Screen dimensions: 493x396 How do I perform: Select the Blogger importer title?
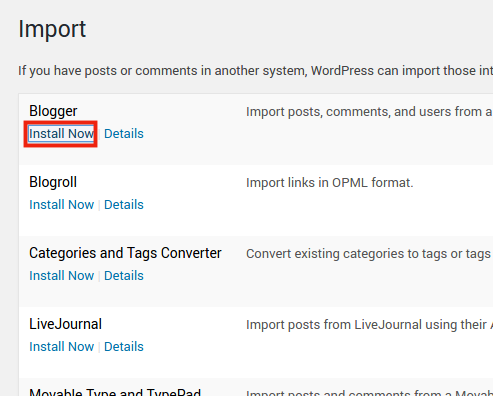(x=53, y=111)
